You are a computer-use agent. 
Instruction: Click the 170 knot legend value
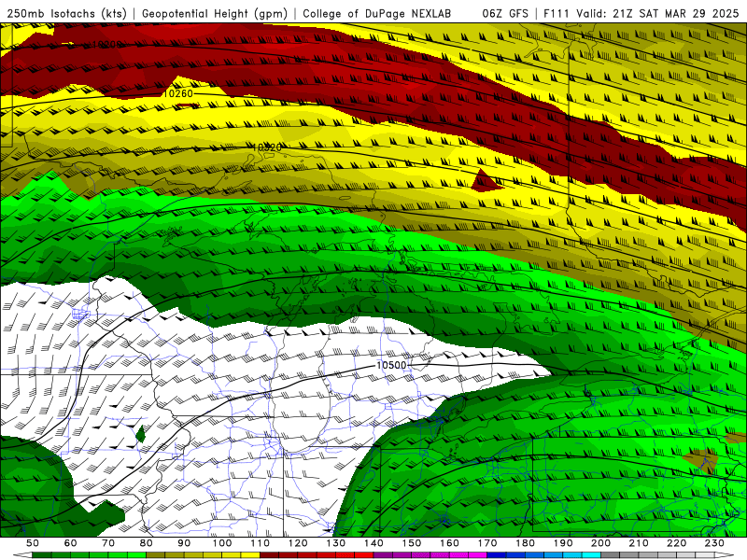(487, 543)
